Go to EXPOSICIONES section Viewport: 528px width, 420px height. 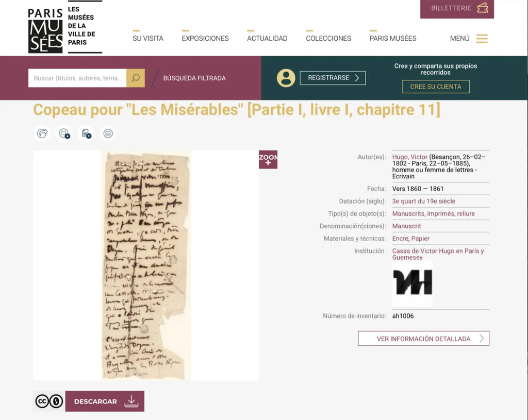point(205,38)
